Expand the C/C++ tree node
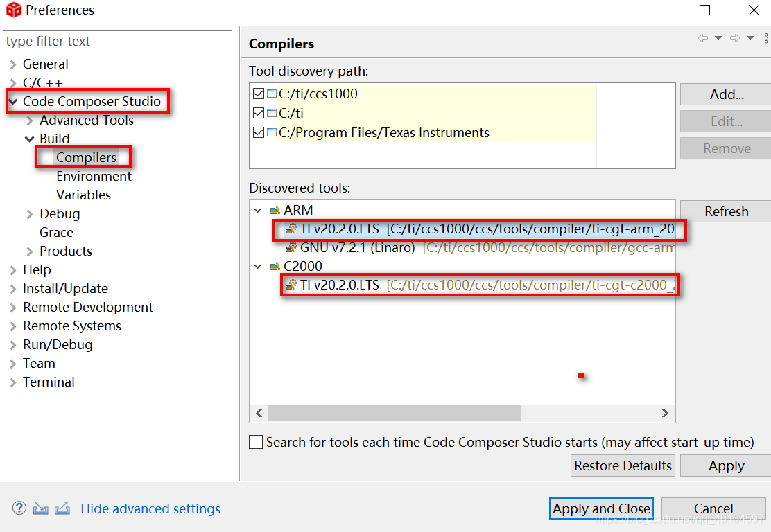 12,83
